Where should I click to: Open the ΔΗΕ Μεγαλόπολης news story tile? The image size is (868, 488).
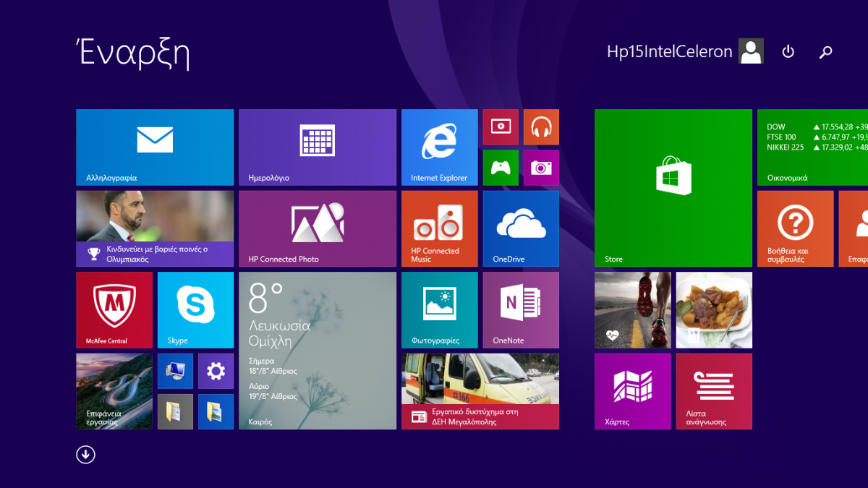coord(480,391)
